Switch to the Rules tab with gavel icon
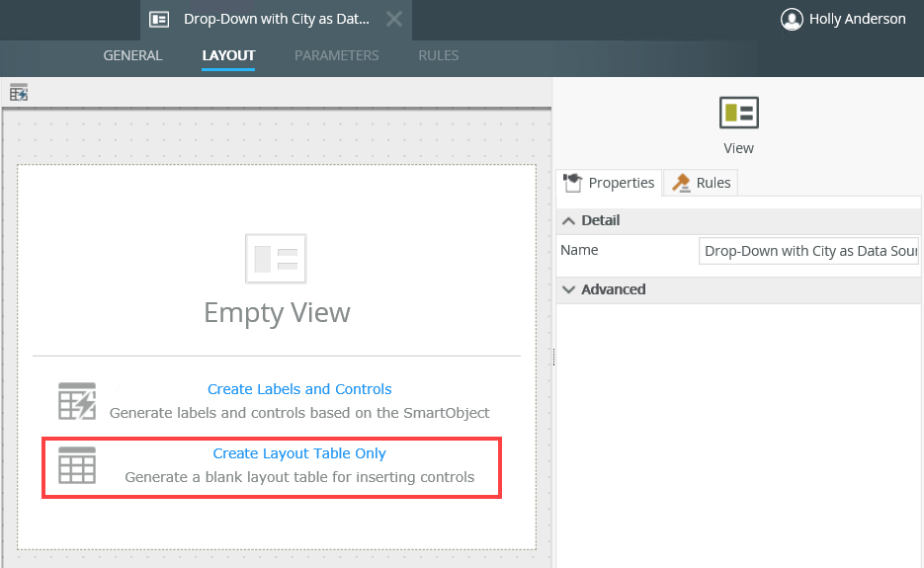 click(x=702, y=183)
